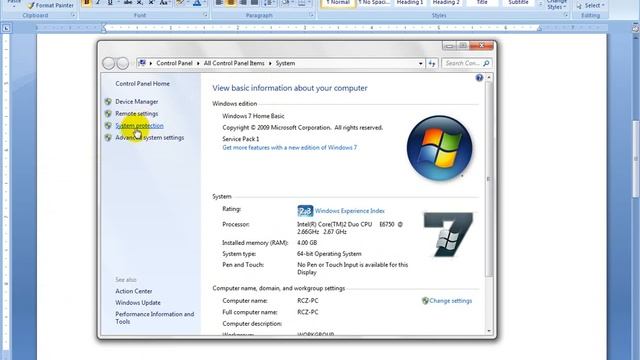Viewport: 640px width, 360px height.
Task: Apply Subscript formatting
Action: (140, 3)
